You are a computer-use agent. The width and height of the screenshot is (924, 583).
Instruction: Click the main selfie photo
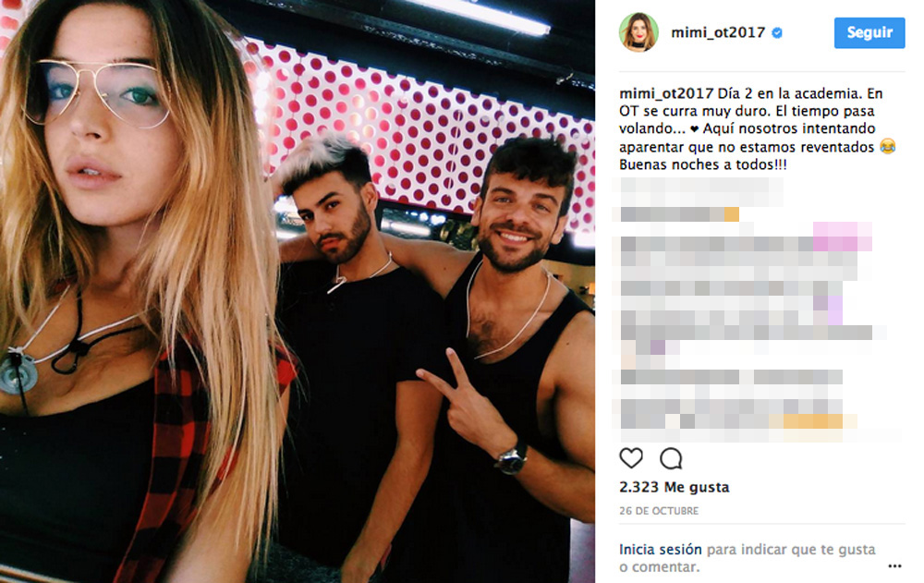click(297, 291)
